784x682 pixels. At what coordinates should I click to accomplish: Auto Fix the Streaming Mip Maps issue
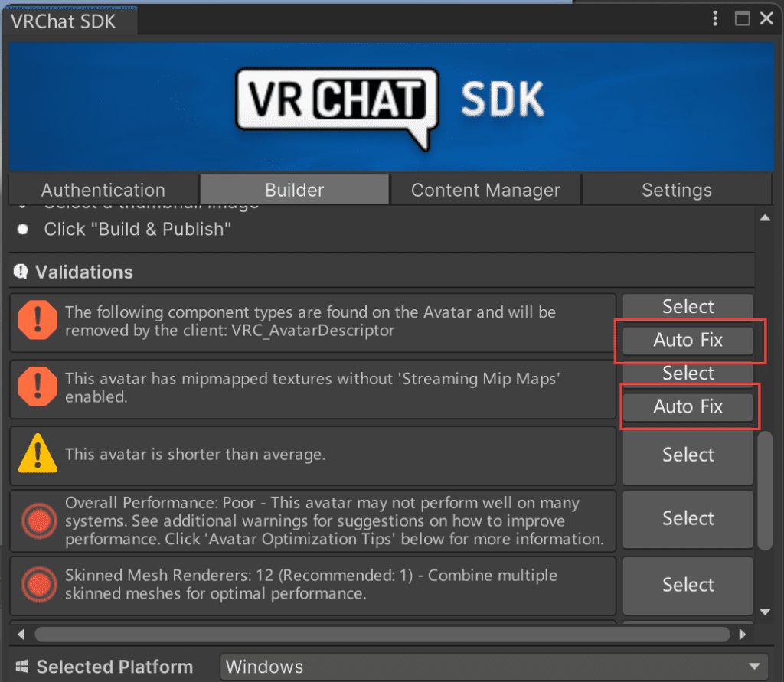click(688, 406)
